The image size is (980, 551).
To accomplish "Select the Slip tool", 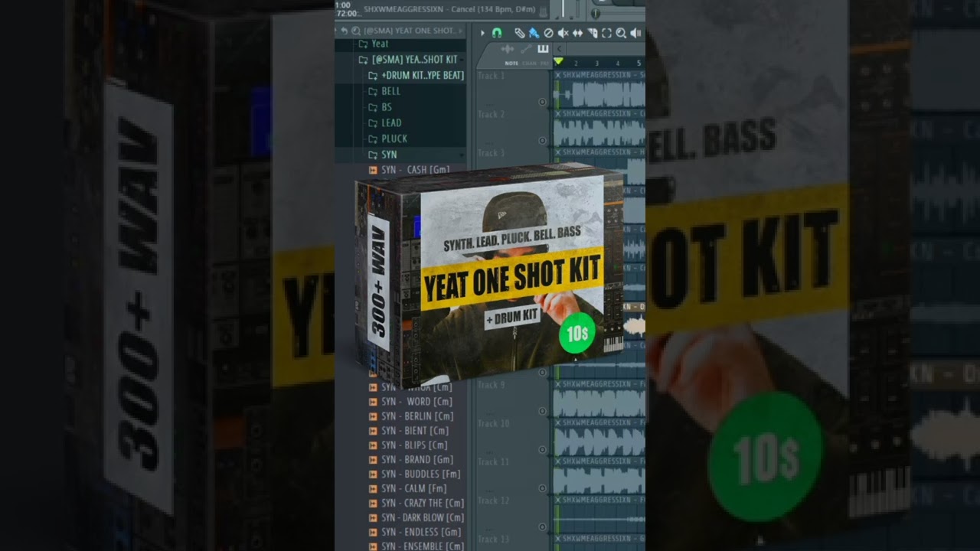I will (577, 33).
